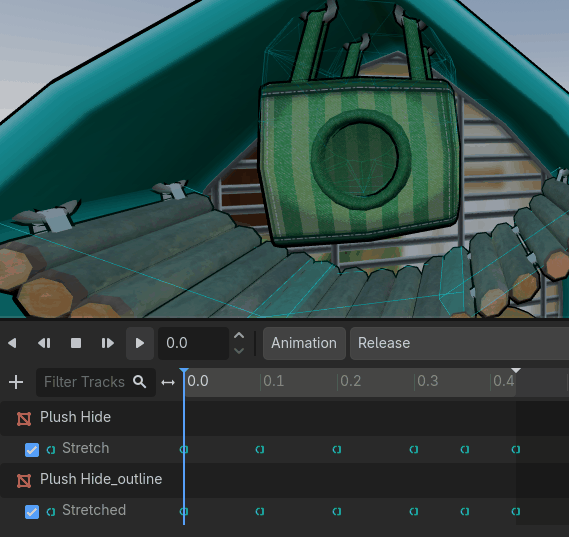Play the animation backwards
Image resolution: width=569 pixels, height=537 pixels.
click(12, 343)
